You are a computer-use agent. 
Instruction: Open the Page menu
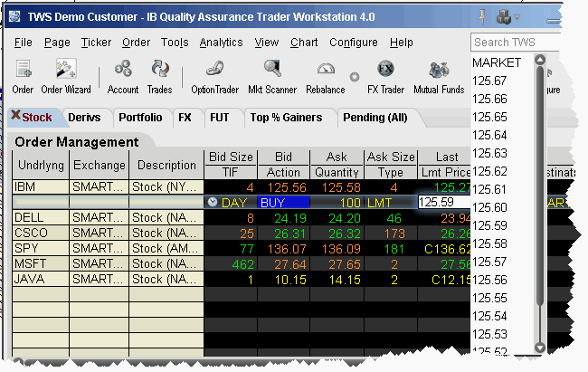click(x=57, y=43)
